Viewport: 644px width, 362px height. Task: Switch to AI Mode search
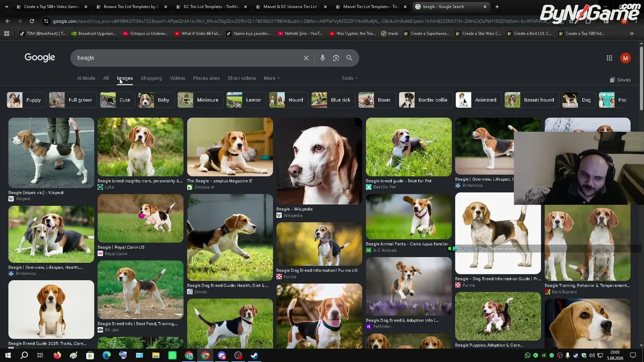[x=86, y=78]
